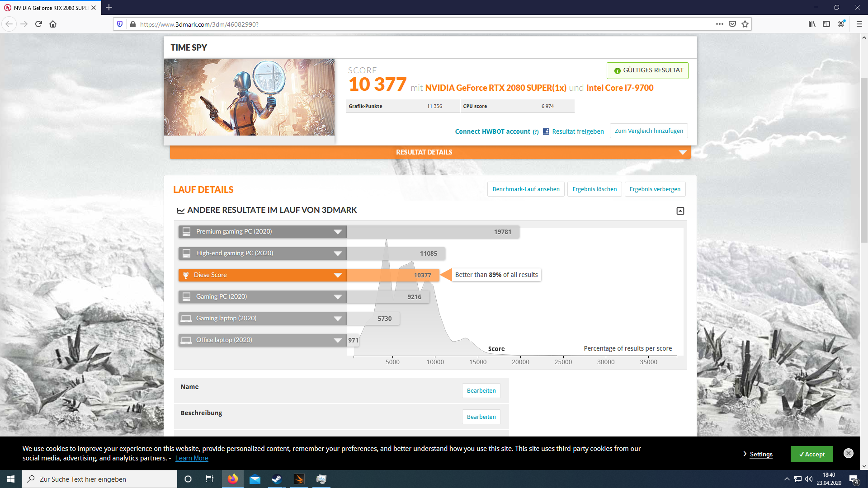
Task: Open Steam from the taskbar
Action: (x=277, y=479)
